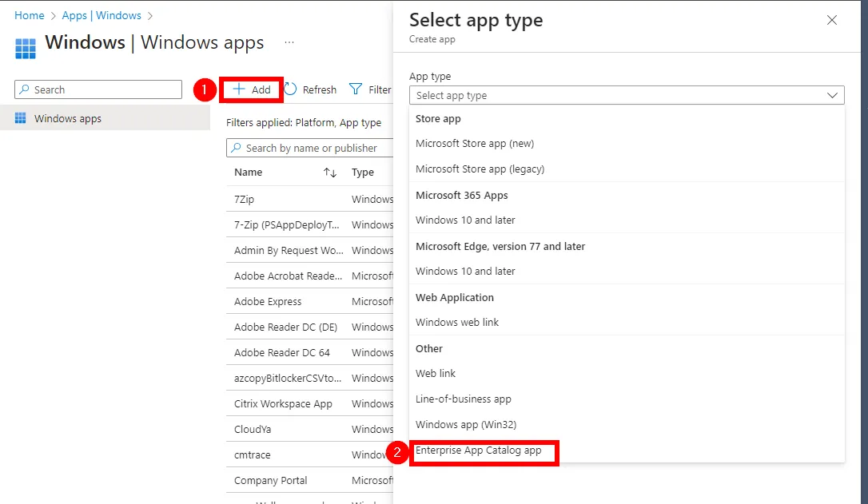Go to Home breadcrumb link
The height and width of the screenshot is (504, 868).
[x=30, y=15]
